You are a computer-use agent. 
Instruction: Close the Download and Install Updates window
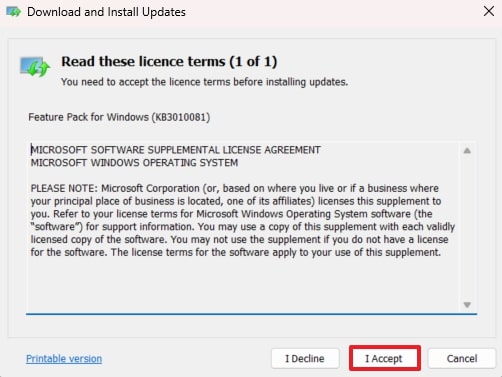click(x=489, y=11)
